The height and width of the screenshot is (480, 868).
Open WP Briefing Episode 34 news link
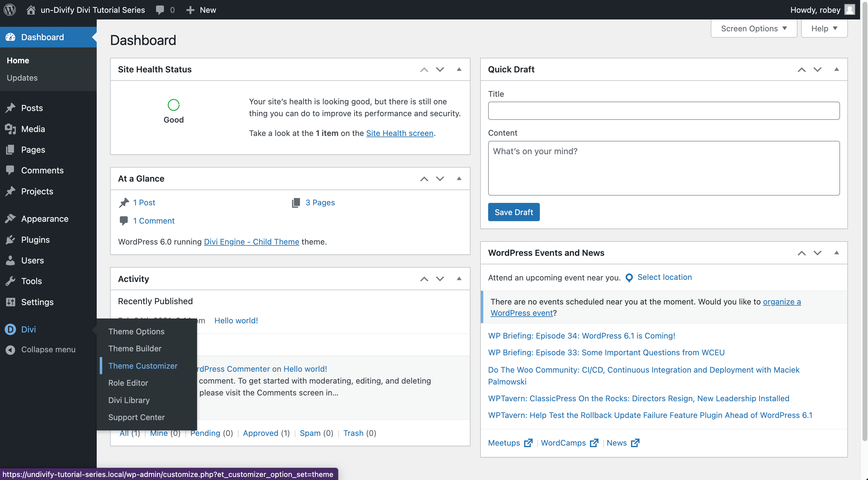582,336
